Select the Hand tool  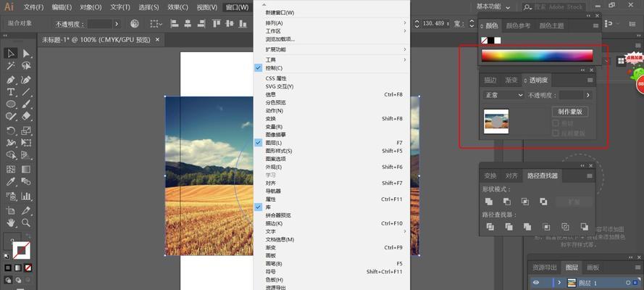(x=11, y=223)
